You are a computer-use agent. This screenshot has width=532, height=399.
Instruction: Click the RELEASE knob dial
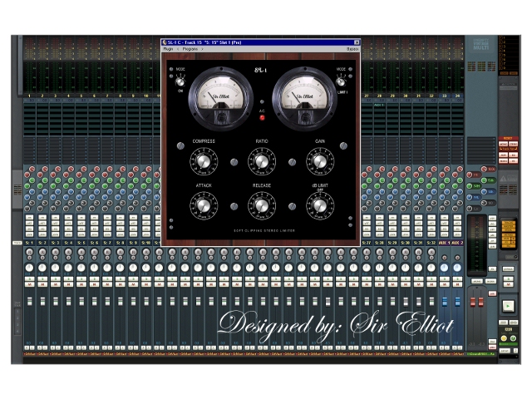(262, 205)
